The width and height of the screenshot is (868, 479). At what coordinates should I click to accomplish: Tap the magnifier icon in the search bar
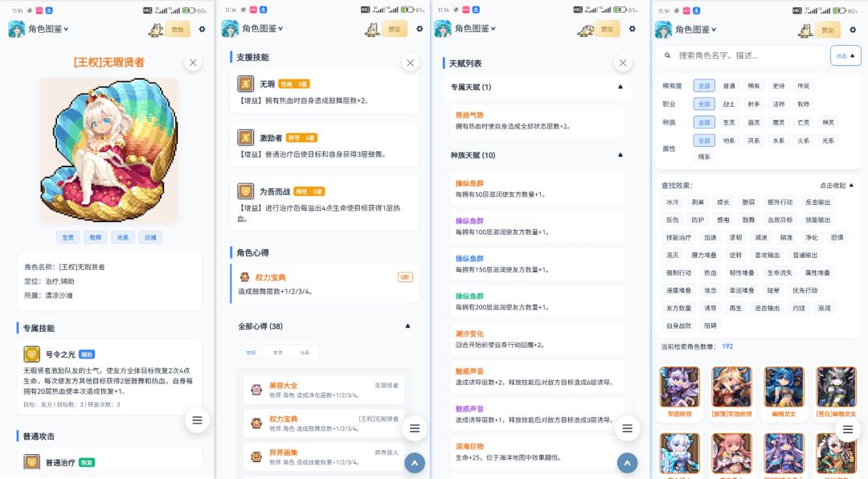[x=668, y=55]
